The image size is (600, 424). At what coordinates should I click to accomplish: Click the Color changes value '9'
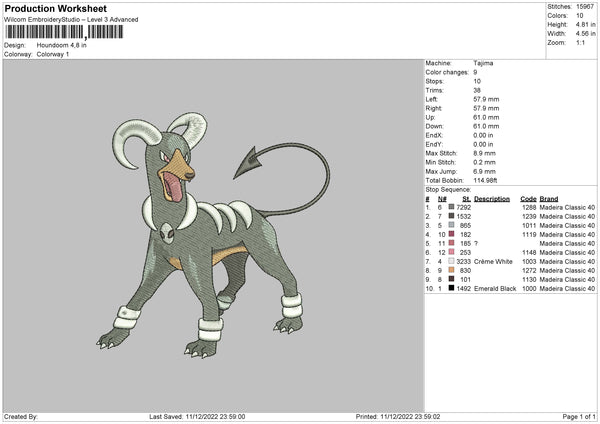tap(475, 72)
